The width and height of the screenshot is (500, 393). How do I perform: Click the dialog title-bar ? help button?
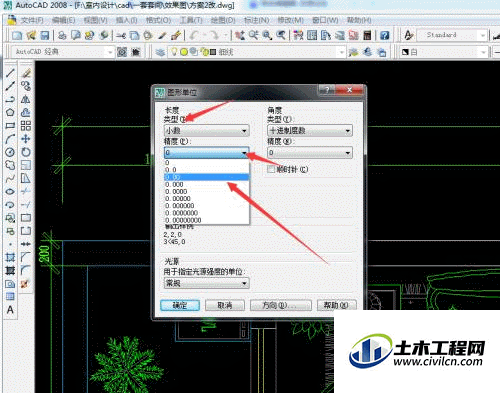tap(327, 90)
